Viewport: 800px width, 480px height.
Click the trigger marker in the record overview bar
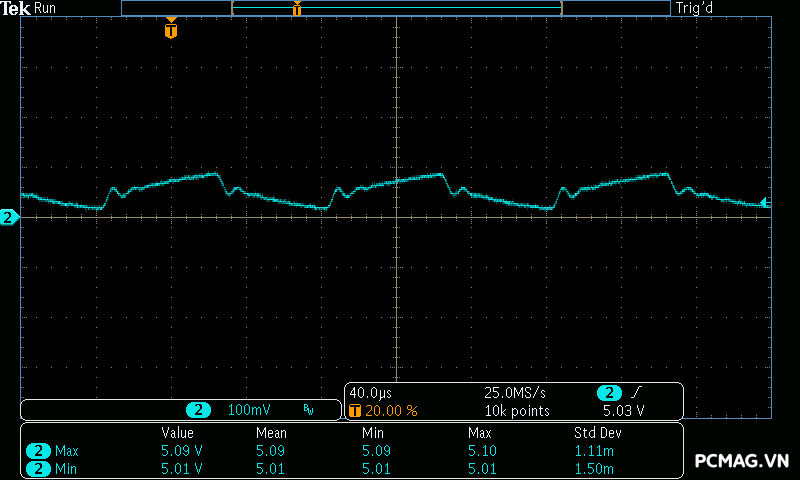(x=297, y=9)
